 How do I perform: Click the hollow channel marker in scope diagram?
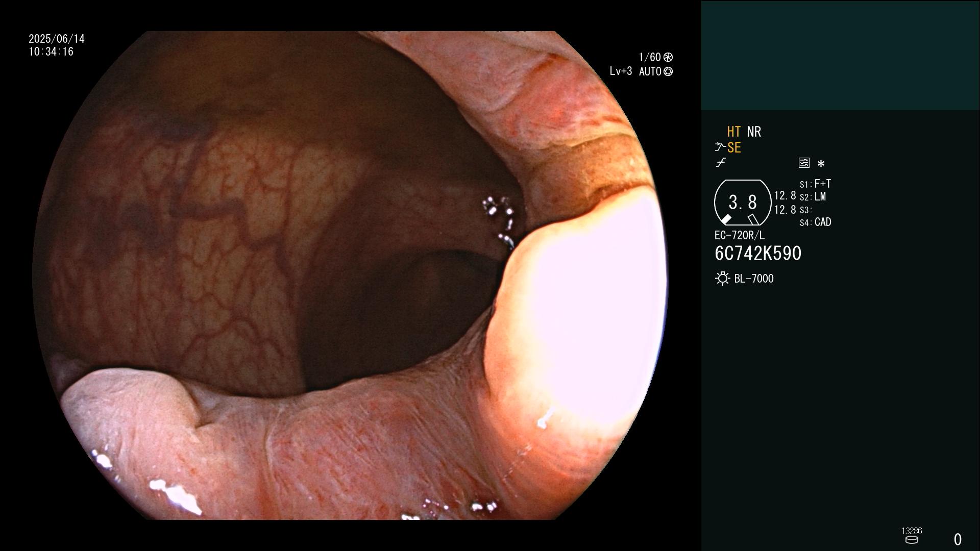[x=753, y=219]
